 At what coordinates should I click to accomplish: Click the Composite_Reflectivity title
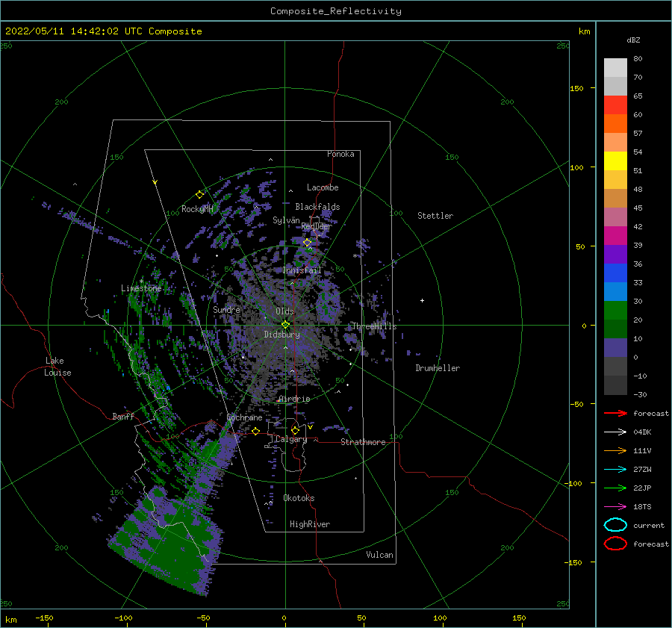(335, 11)
